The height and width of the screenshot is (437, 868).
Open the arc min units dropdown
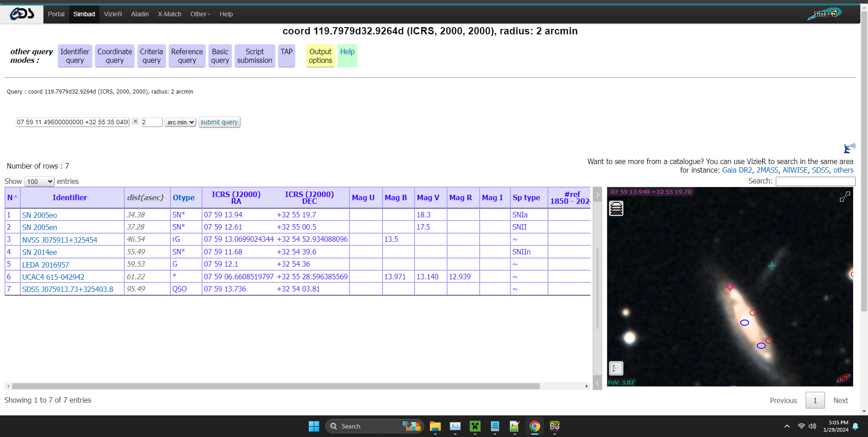pyautogui.click(x=180, y=122)
